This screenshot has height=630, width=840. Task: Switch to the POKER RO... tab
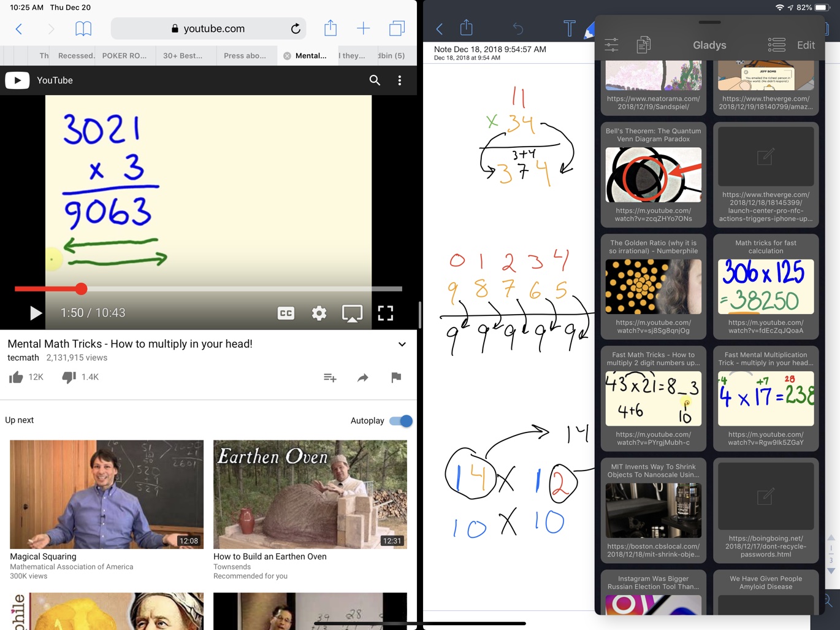(x=124, y=55)
